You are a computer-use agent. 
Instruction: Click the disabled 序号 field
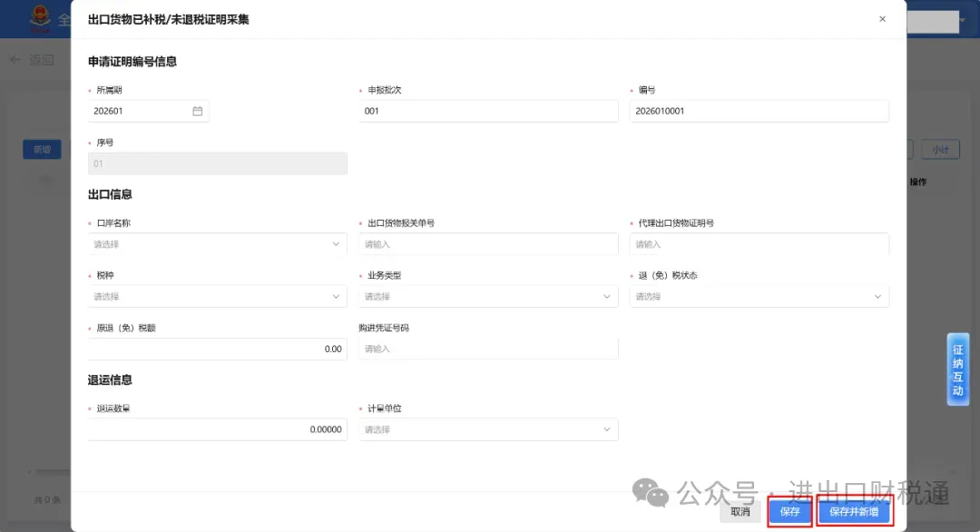(x=218, y=163)
